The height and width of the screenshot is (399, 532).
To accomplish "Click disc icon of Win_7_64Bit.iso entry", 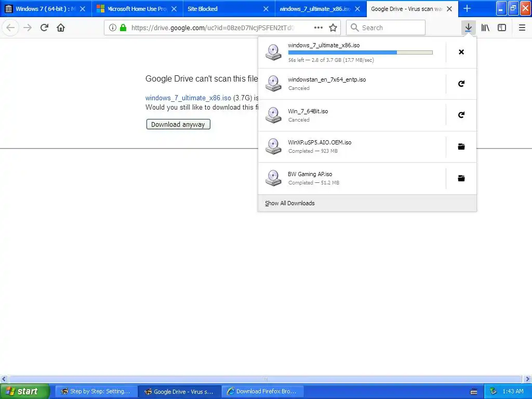I will 273,115.
